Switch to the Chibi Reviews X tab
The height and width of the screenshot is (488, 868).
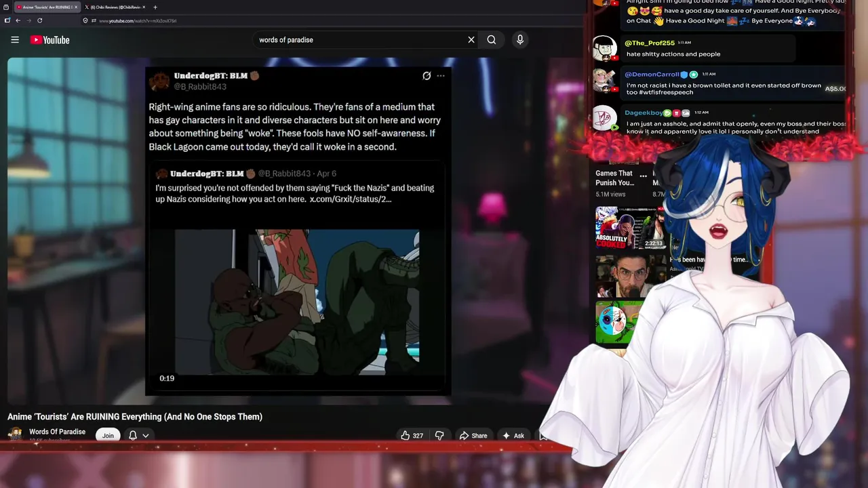coord(115,7)
